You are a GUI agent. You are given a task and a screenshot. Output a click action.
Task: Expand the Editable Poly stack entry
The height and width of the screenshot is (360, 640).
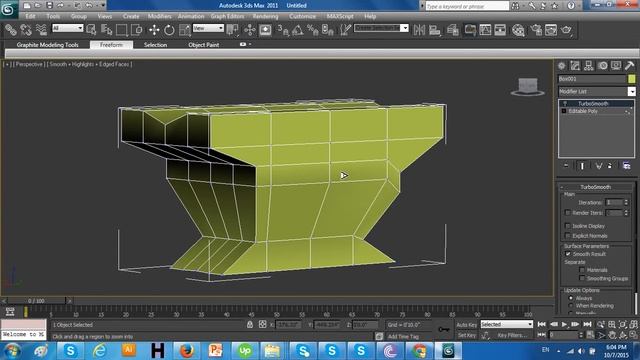coord(564,111)
